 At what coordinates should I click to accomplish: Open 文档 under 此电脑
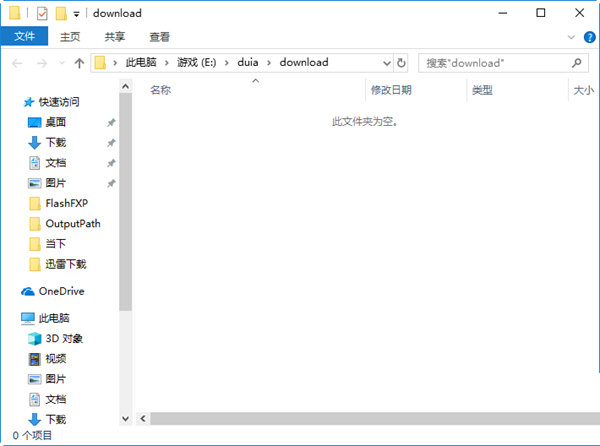point(56,400)
